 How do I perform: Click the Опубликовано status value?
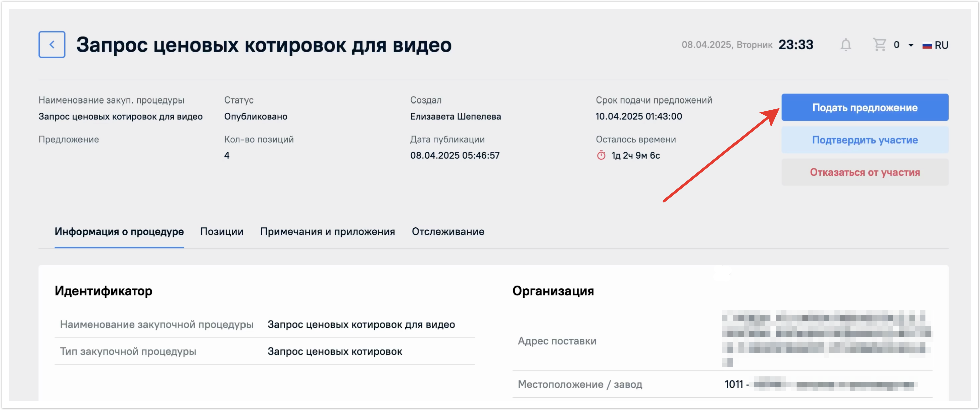pyautogui.click(x=255, y=116)
